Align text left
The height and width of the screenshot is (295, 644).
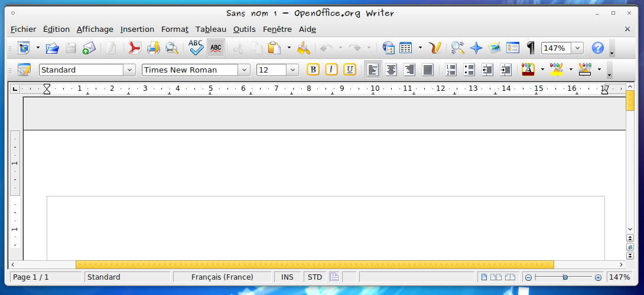click(x=373, y=70)
